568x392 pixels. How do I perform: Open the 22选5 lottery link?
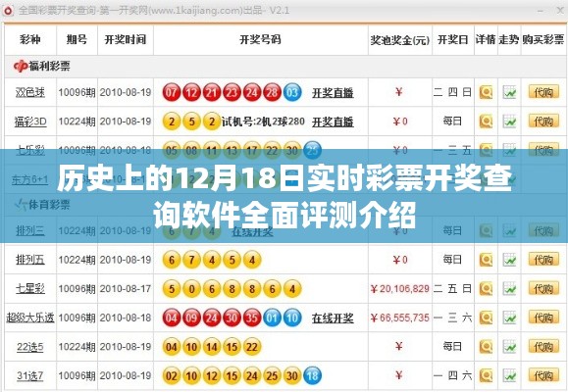point(30,346)
